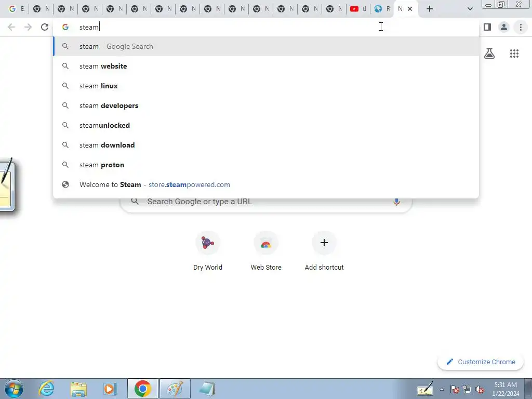Open the Action Center flag icon
The width and height of the screenshot is (532, 399).
click(455, 389)
